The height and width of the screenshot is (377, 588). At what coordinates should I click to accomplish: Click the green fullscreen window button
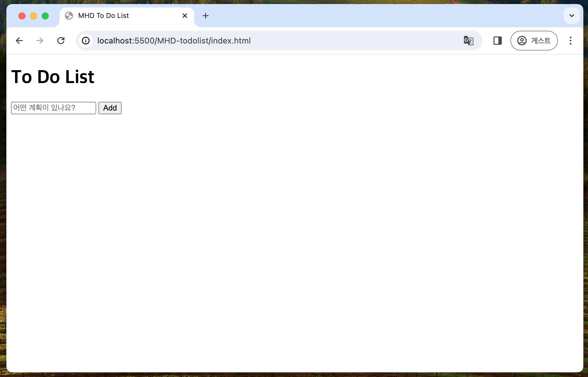pyautogui.click(x=45, y=16)
